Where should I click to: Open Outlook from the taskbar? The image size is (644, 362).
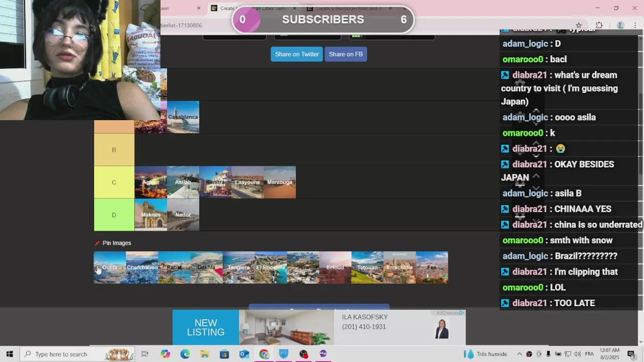pos(244,354)
